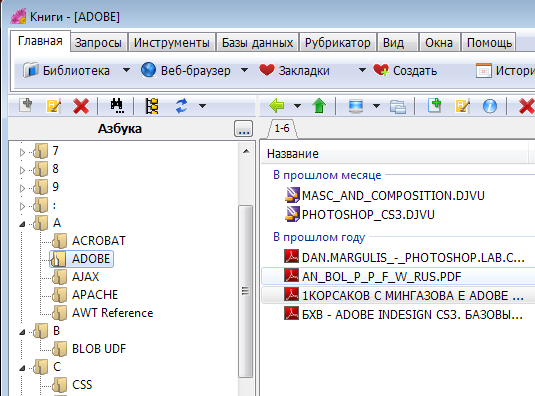535x396 pixels.
Task: Select APACHE folder in tree
Action: point(95,295)
